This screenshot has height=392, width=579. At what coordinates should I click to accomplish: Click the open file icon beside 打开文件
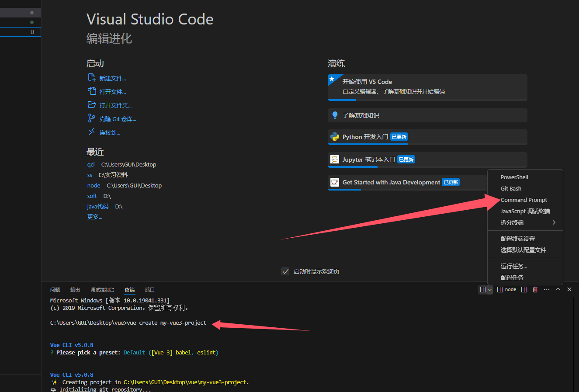[92, 91]
